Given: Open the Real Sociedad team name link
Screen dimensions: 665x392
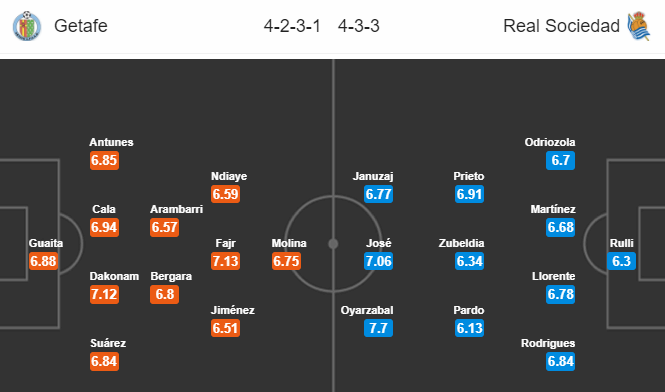Looking at the screenshot, I should click(561, 26).
